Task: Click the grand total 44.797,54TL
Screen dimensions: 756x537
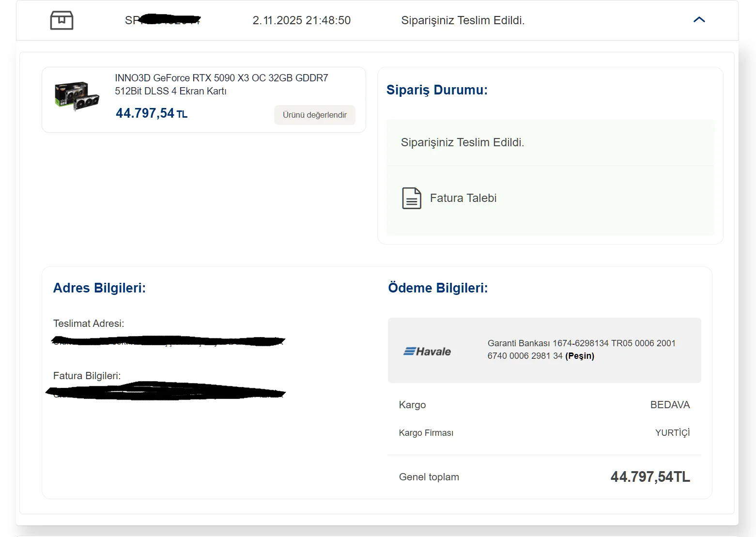Action: coord(650,477)
